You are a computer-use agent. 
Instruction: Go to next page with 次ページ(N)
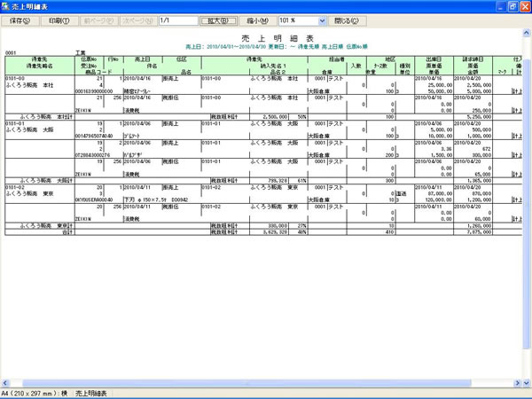coord(137,21)
